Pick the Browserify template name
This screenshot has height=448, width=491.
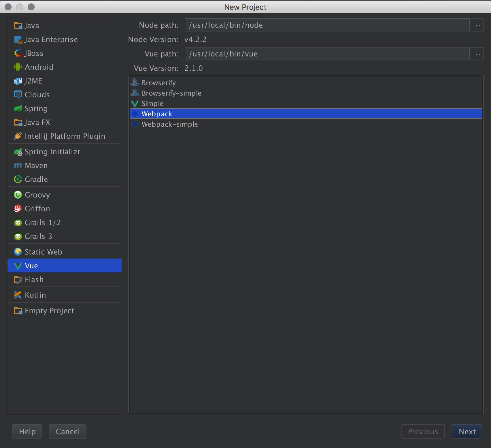pyautogui.click(x=159, y=83)
